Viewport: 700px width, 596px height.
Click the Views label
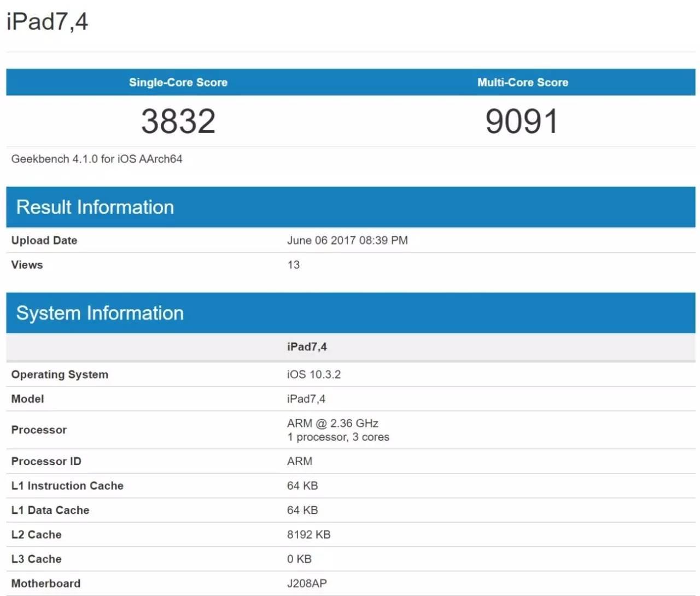[x=27, y=265]
